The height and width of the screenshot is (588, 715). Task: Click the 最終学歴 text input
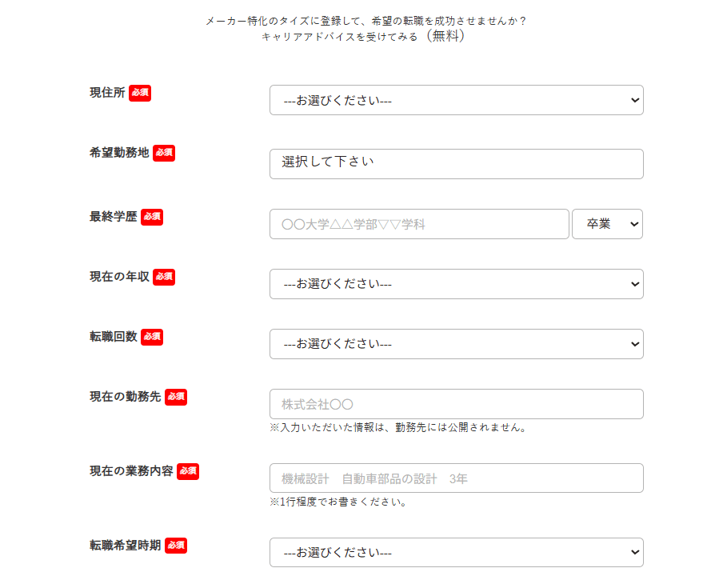pyautogui.click(x=419, y=224)
